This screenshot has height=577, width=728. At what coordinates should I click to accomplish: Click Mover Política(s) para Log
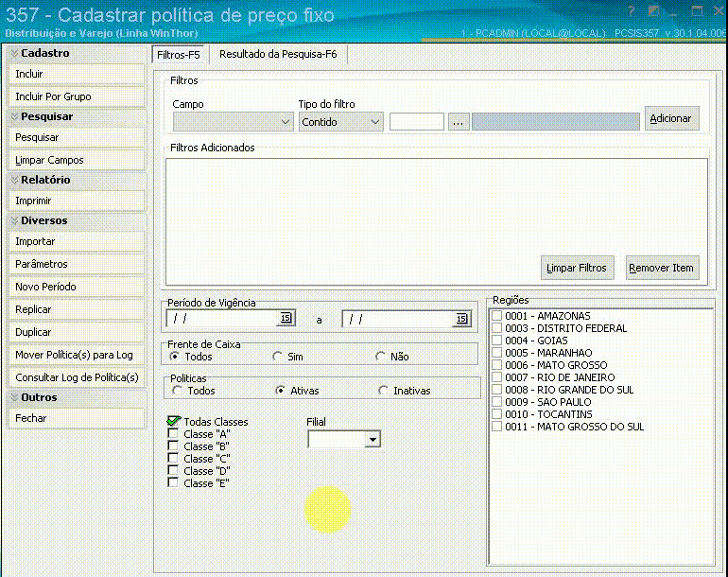click(x=77, y=355)
